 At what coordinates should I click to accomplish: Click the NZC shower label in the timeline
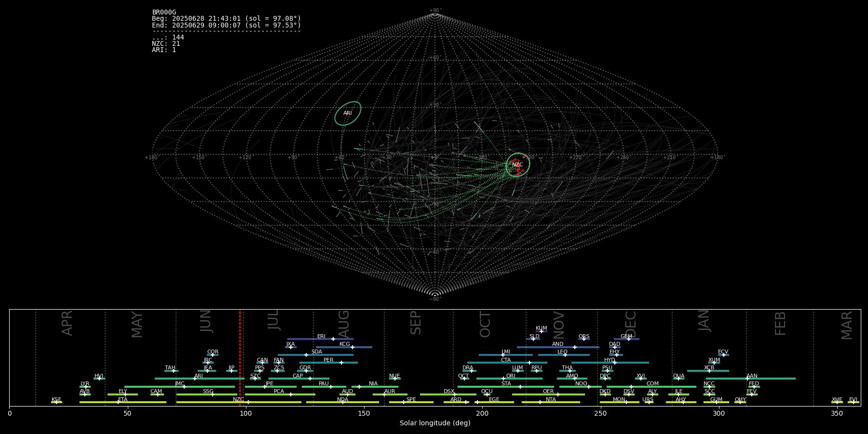pyautogui.click(x=238, y=400)
